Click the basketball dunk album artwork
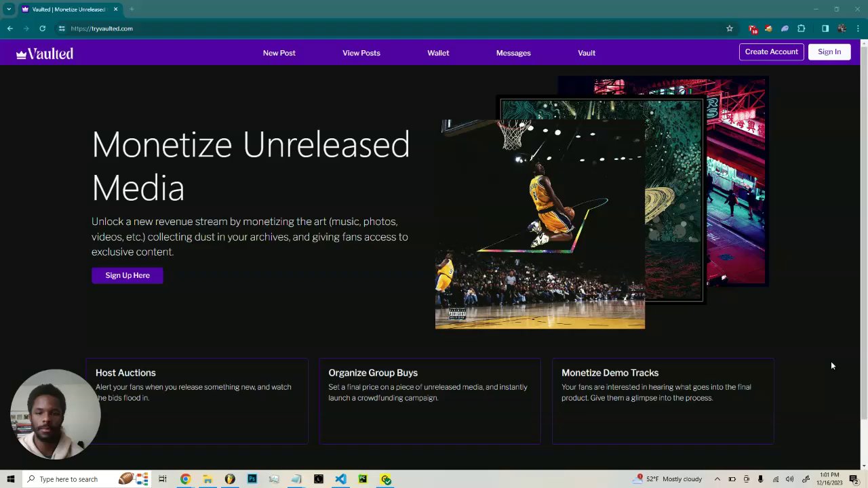 (540, 224)
